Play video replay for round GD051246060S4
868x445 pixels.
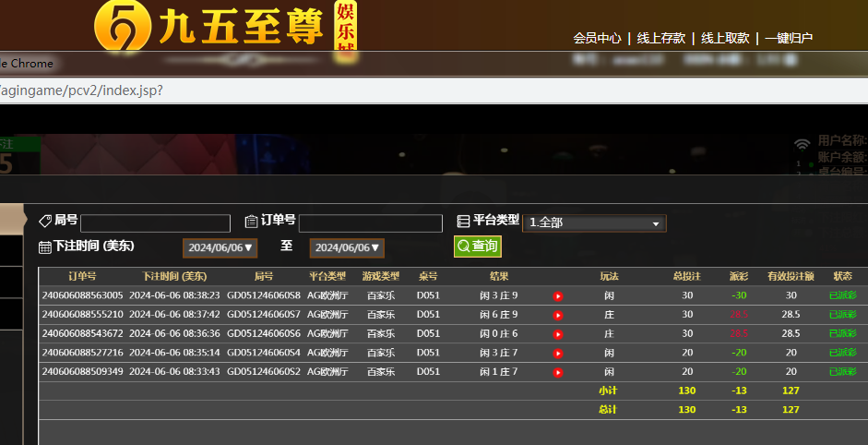point(558,354)
